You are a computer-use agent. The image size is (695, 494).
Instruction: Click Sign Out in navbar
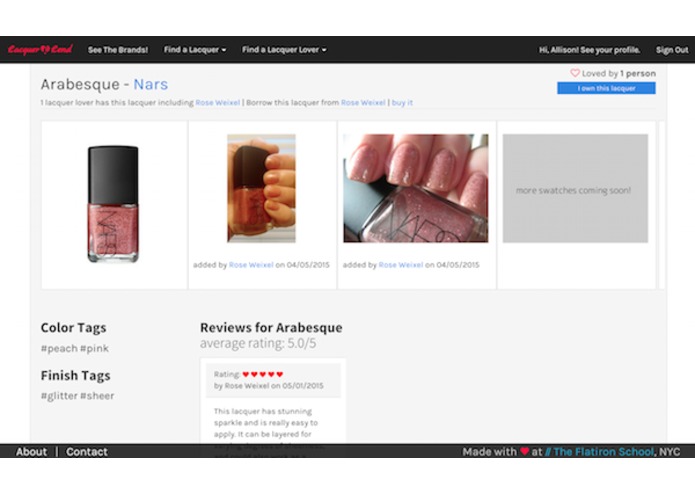[672, 50]
